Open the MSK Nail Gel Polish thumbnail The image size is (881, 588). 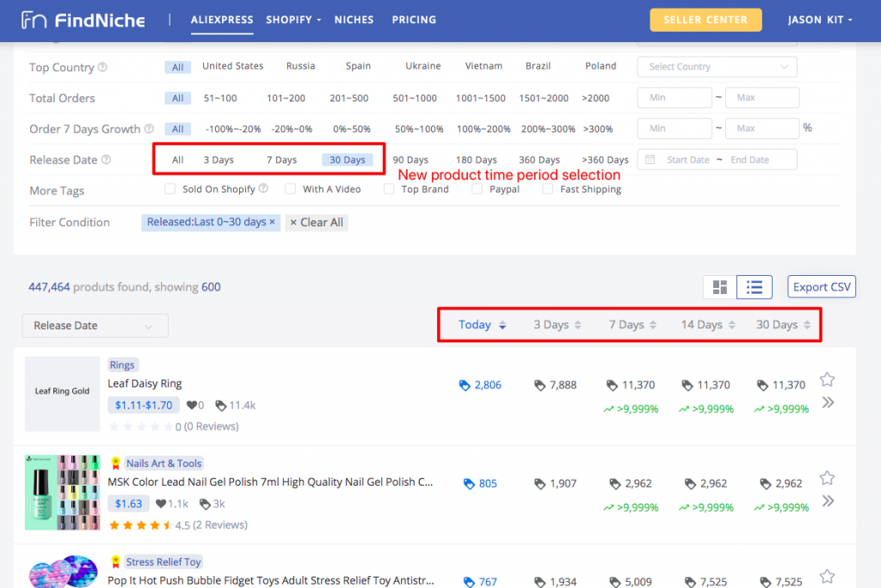(x=62, y=493)
